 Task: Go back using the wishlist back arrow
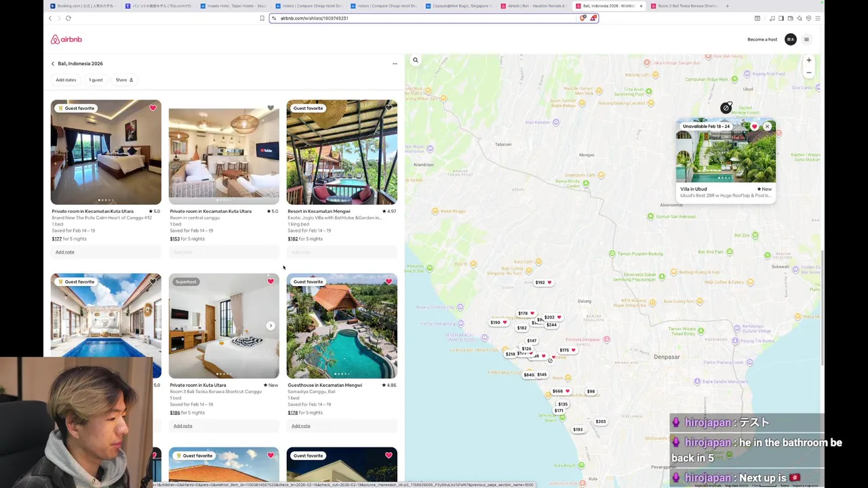53,64
